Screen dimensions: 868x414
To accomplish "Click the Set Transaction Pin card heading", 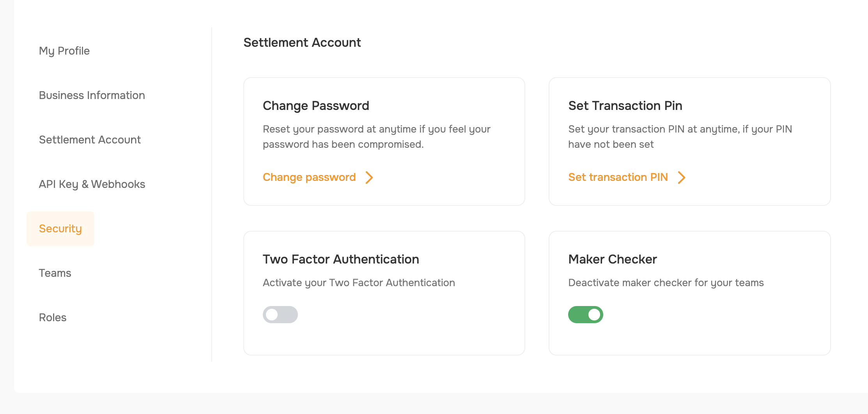I will click(x=625, y=106).
